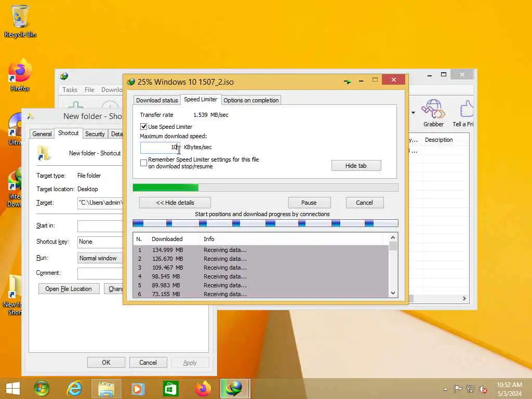
Task: Click the connections progress segment bar
Action: pos(265,223)
